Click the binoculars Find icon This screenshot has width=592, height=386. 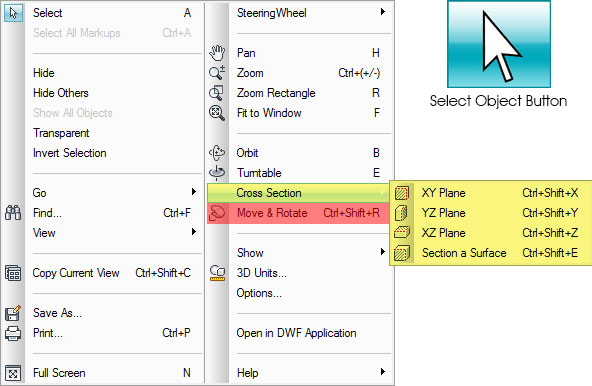(x=13, y=213)
